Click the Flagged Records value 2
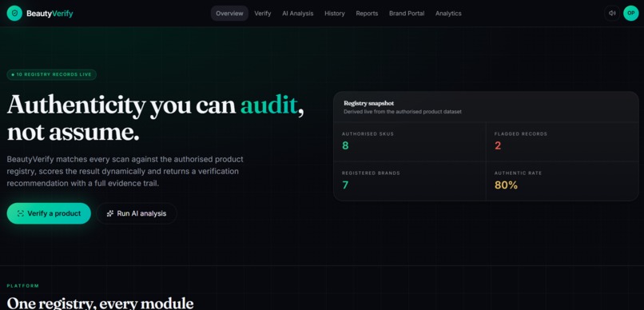Viewport: 644px width, 310px height. [498, 145]
